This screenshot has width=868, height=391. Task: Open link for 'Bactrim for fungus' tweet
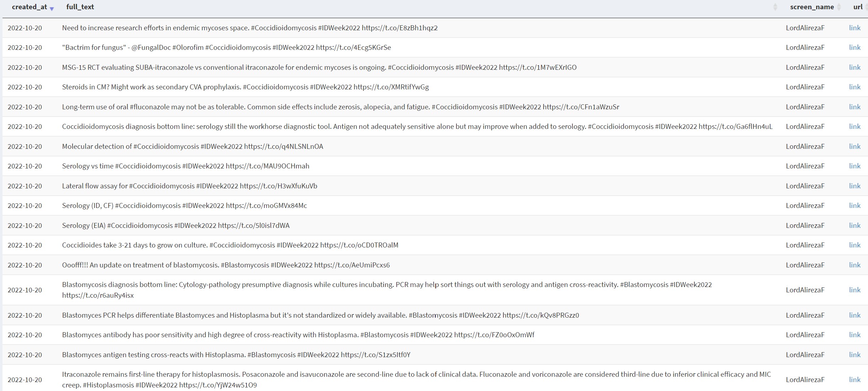click(854, 47)
